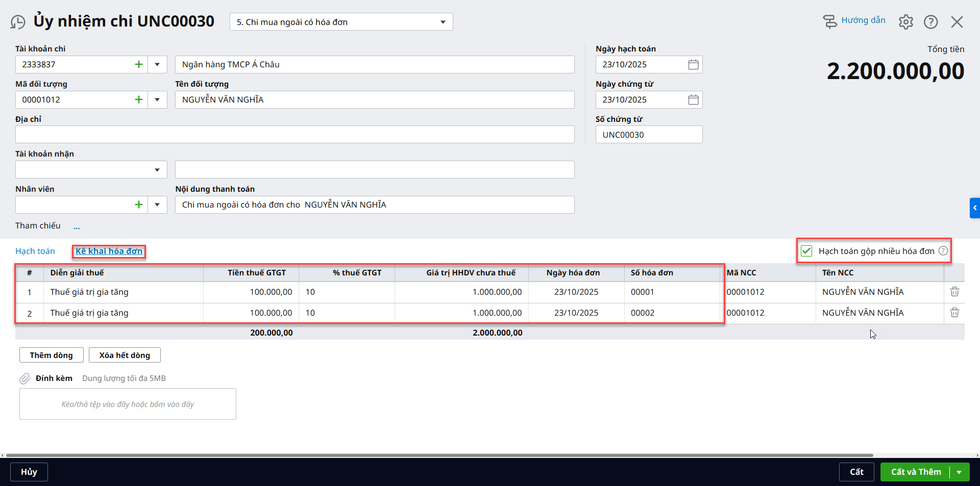Add new bank account with plus icon
Image resolution: width=980 pixels, height=486 pixels.
(x=138, y=64)
